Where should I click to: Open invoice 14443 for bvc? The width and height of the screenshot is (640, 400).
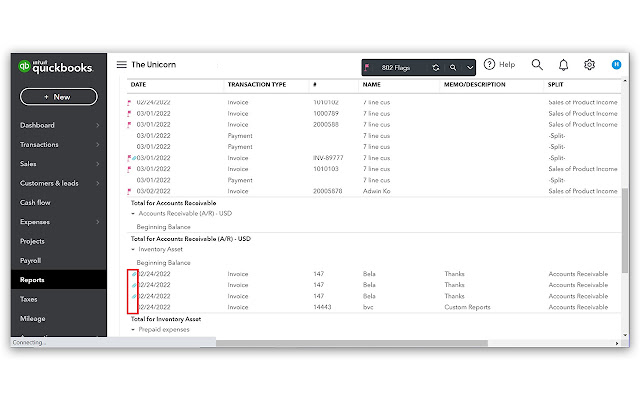pos(322,307)
